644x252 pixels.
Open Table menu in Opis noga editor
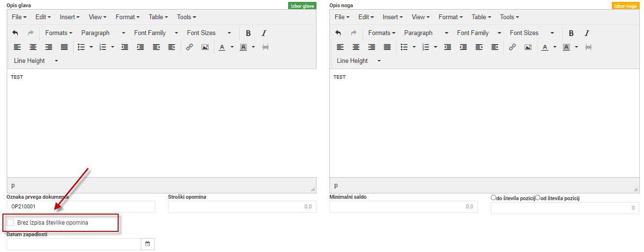(481, 17)
